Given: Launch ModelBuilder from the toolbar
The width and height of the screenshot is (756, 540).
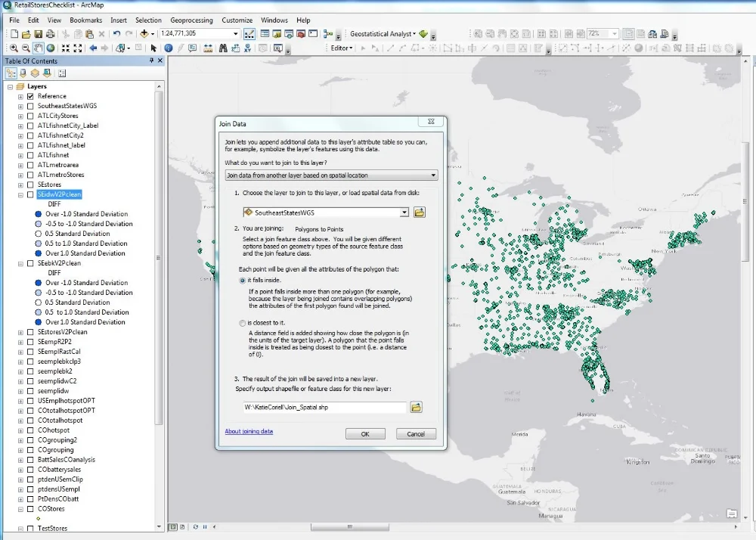Looking at the screenshot, I should click(x=328, y=34).
